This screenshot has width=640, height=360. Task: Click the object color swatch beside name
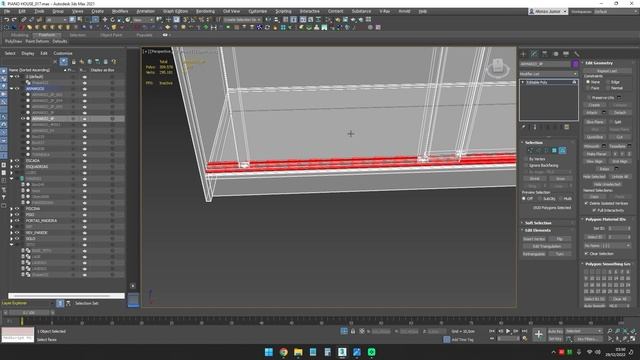575,64
